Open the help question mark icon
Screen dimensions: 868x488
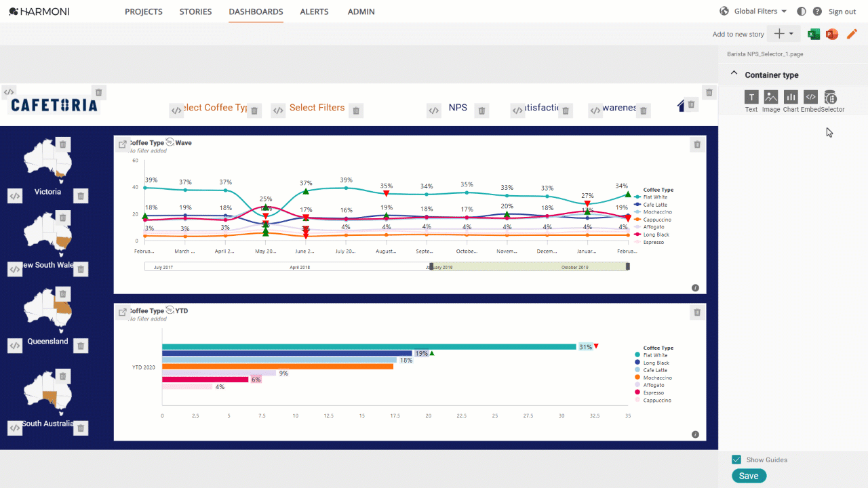click(817, 12)
